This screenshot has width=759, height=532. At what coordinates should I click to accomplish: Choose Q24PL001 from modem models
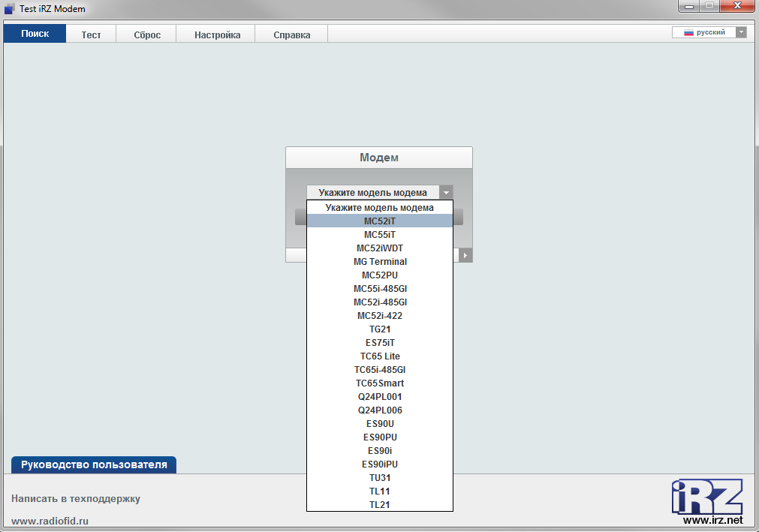[380, 397]
